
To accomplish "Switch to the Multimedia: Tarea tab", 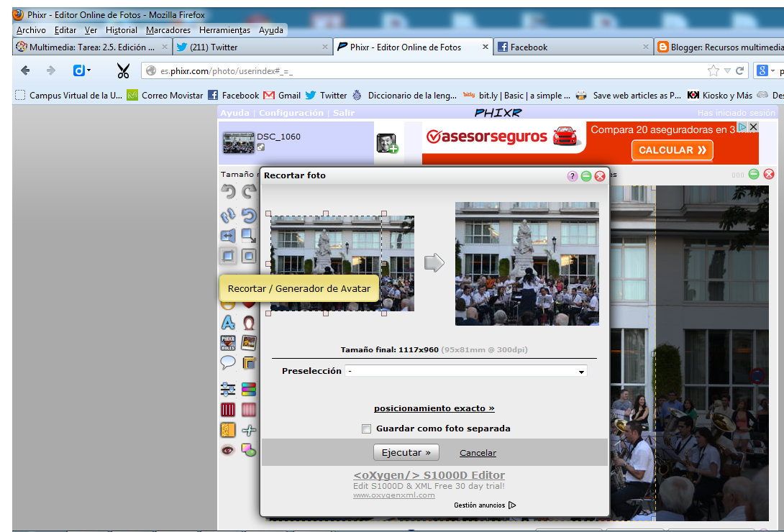I will pyautogui.click(x=92, y=47).
